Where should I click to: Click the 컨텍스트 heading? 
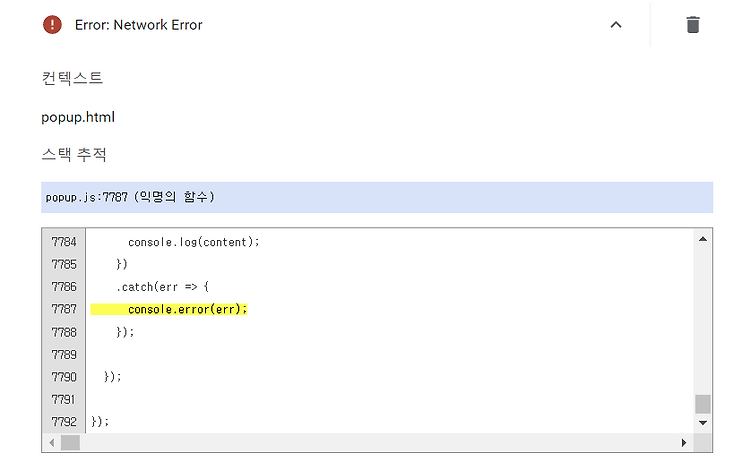72,78
